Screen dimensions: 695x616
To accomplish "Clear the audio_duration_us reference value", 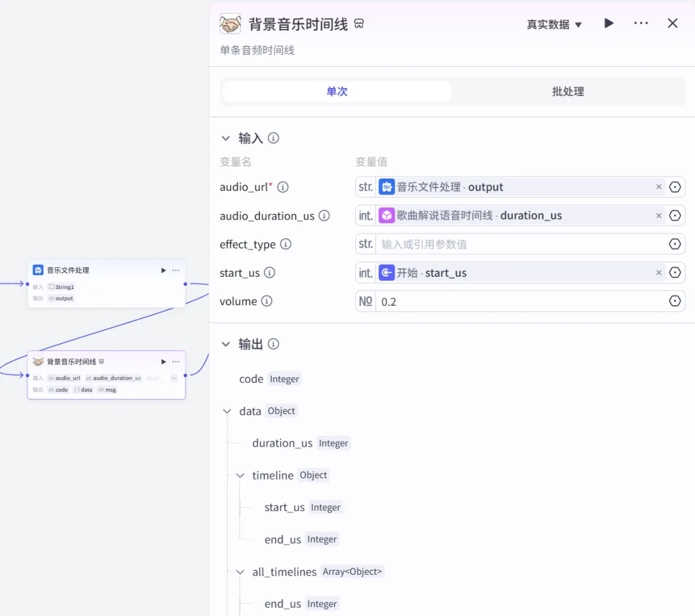I will coord(659,216).
